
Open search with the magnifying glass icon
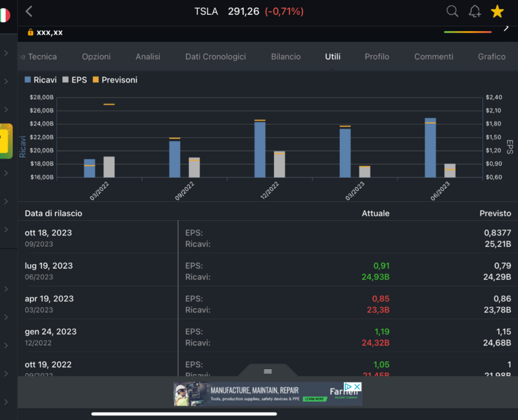pyautogui.click(x=453, y=11)
